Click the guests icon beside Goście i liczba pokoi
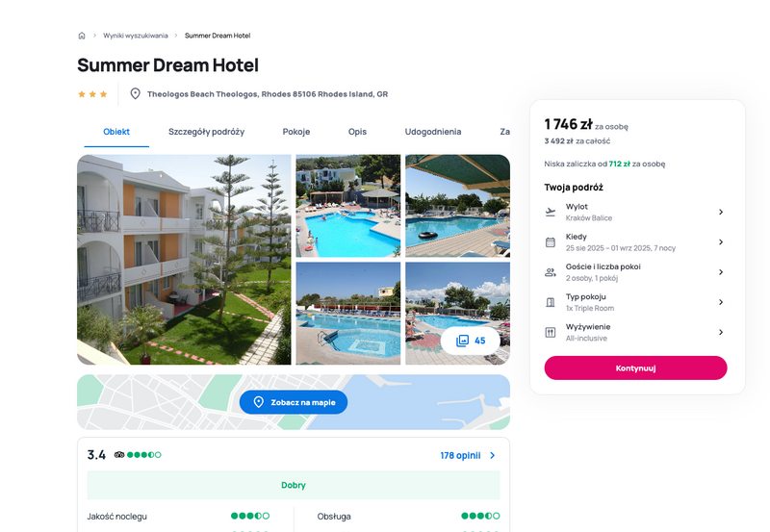Screen dimensions: 770x532 (551, 272)
